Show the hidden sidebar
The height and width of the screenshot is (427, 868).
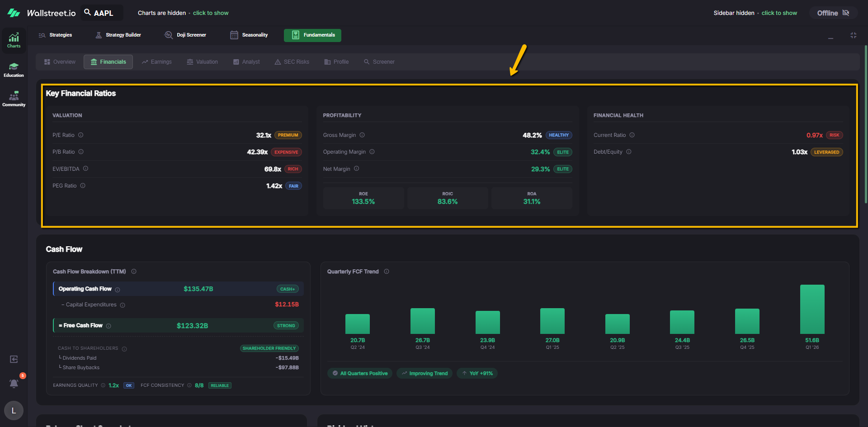point(779,13)
